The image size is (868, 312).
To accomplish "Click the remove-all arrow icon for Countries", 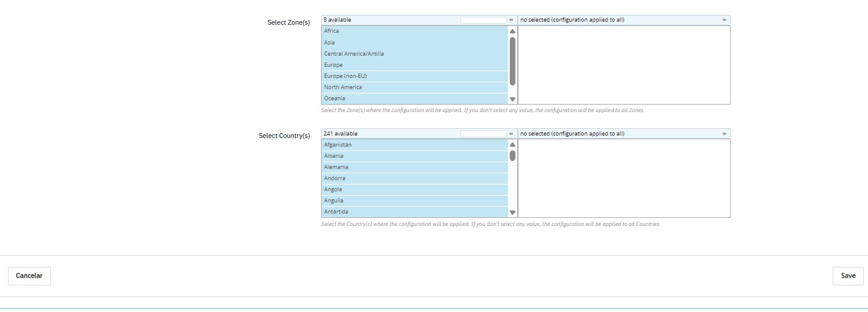I will [x=724, y=134].
